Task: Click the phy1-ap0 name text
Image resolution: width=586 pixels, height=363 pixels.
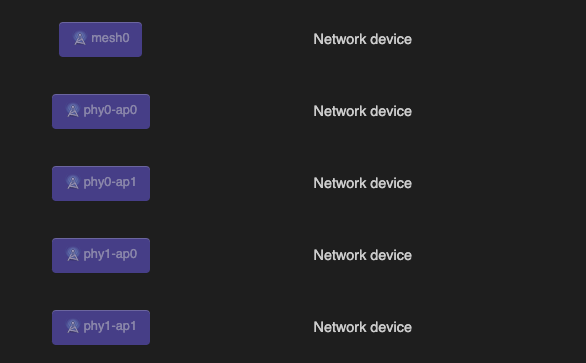Action: coord(110,254)
